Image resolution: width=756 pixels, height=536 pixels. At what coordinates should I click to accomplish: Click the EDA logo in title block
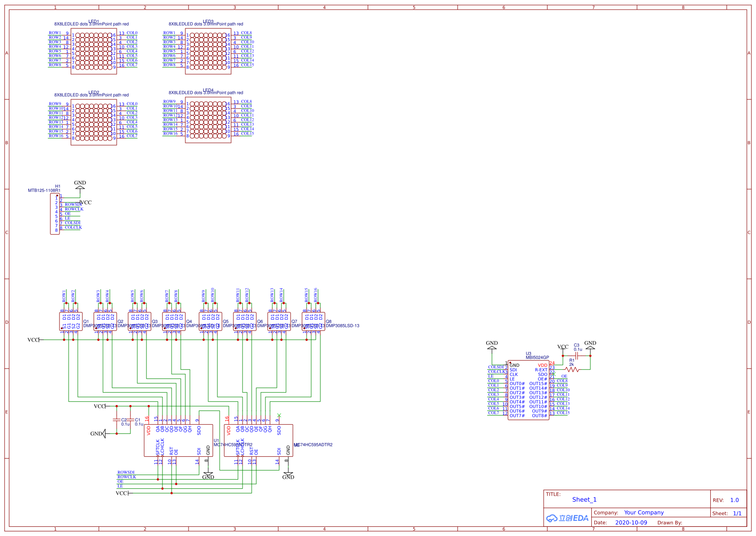[x=567, y=518]
